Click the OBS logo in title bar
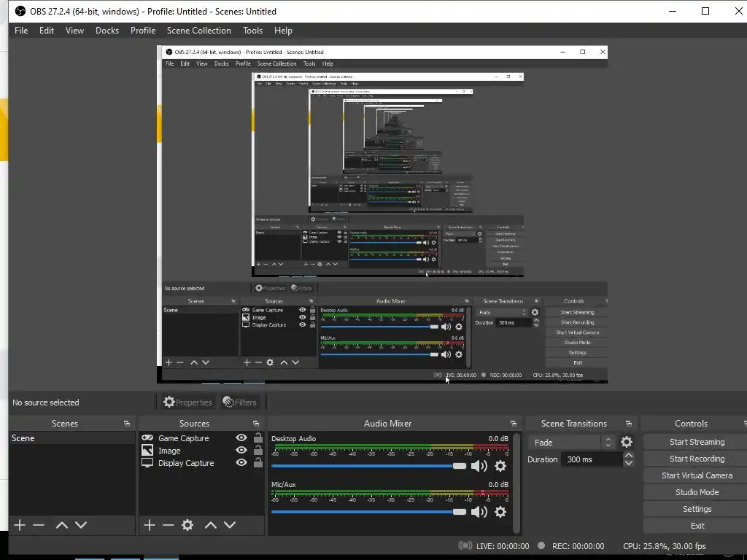This screenshot has width=747, height=560. click(x=20, y=11)
